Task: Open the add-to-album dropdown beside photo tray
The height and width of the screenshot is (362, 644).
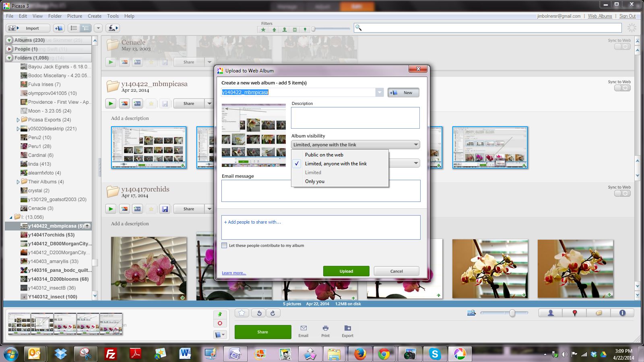Action: [x=220, y=335]
